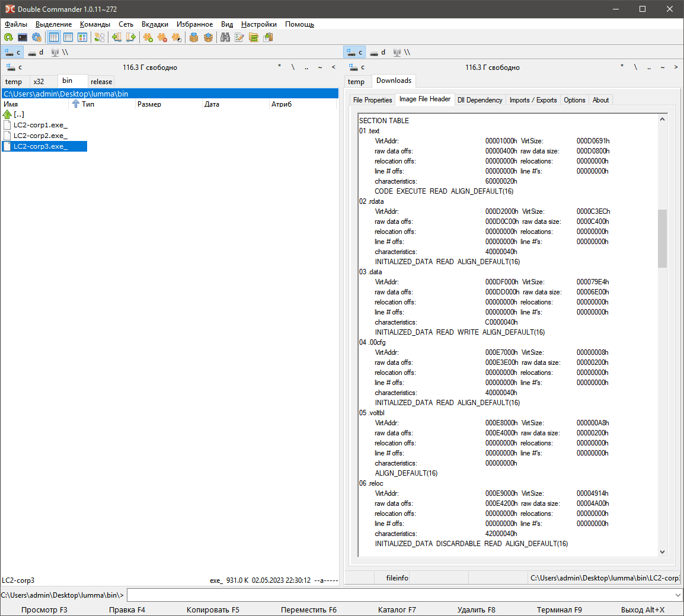The width and height of the screenshot is (684, 616).
Task: Click the Pack files box icon
Action: [194, 37]
